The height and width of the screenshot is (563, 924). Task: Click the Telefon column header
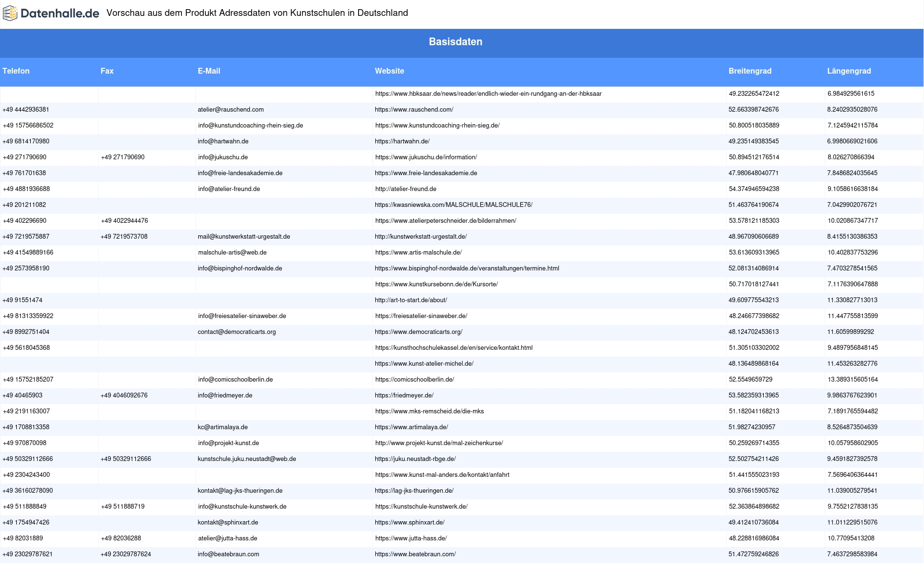[x=16, y=71]
